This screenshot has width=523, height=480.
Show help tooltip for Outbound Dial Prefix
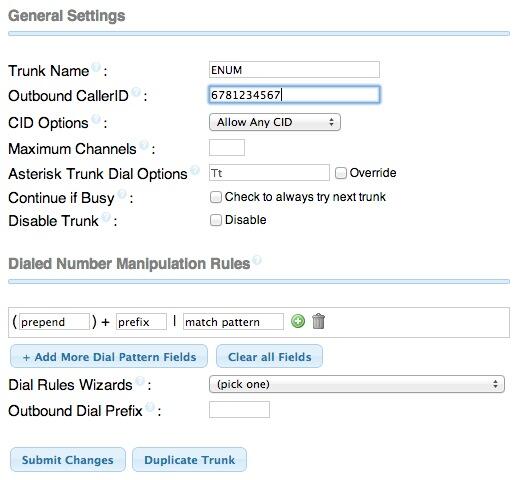pyautogui.click(x=150, y=407)
